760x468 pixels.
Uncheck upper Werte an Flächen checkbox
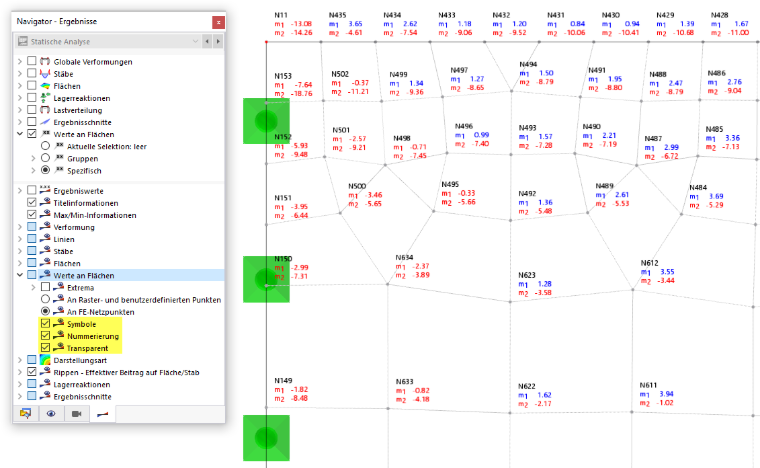(32, 134)
